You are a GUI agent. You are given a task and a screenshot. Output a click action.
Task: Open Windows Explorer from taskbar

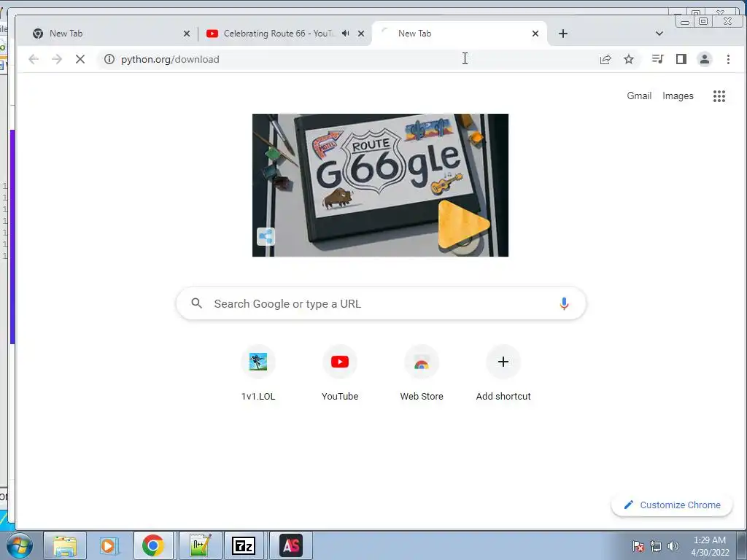tap(65, 545)
